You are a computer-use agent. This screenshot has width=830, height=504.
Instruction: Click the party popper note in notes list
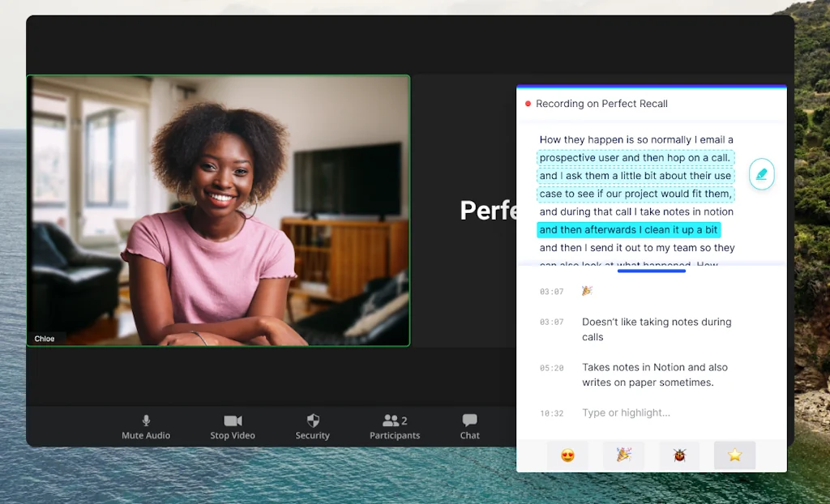pyautogui.click(x=587, y=291)
